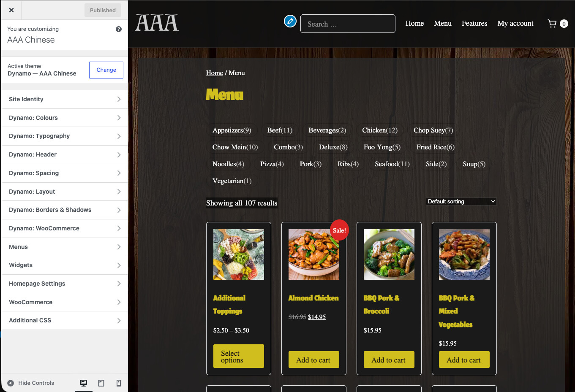Filter by Chow Mein(10) category
This screenshot has width=575, height=392.
click(235, 147)
